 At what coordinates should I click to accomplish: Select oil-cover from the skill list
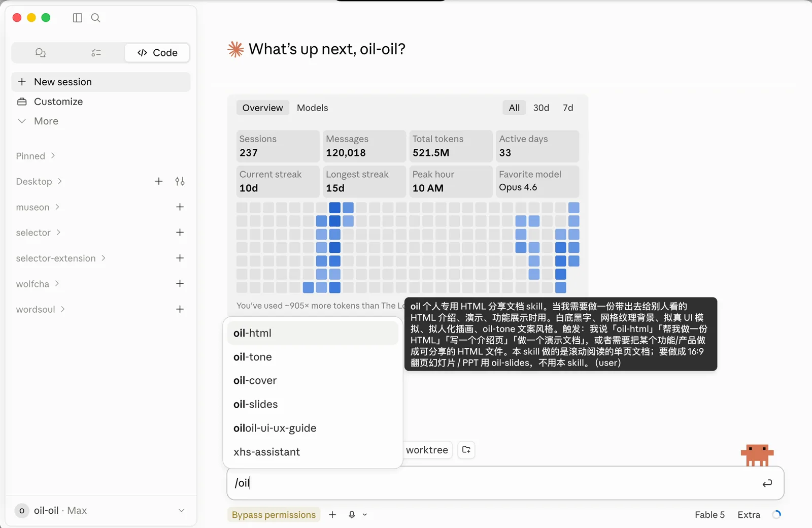[x=313, y=381]
